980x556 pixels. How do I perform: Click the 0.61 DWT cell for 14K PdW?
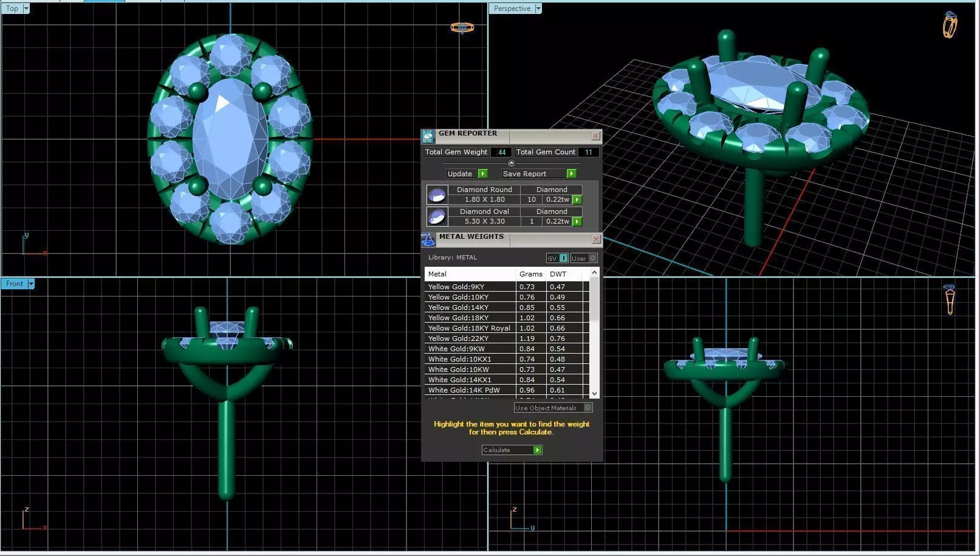(x=564, y=390)
